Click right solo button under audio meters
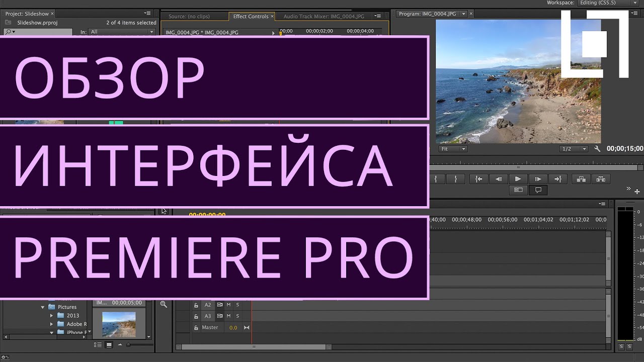Image resolution: width=644 pixels, height=362 pixels. click(x=629, y=346)
